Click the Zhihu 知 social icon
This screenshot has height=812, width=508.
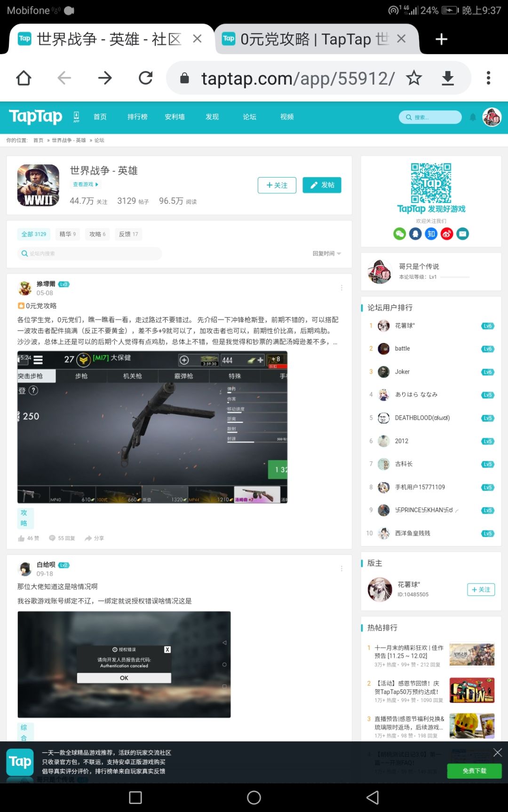(x=431, y=234)
